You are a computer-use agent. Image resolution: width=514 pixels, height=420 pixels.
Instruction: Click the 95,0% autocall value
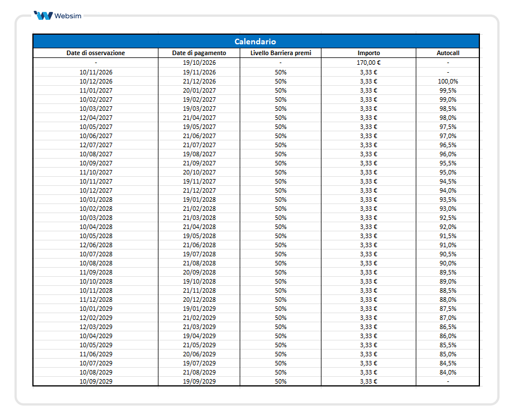[448, 172]
